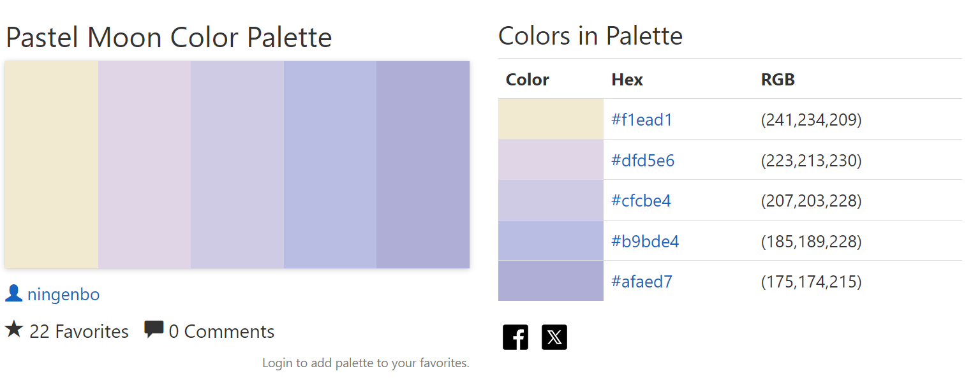This screenshot has width=980, height=378.
Task: Open the #afaed7 hex link
Action: 642,282
